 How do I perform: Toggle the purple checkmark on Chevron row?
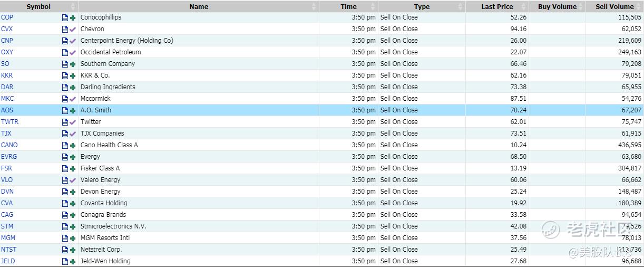tap(73, 30)
